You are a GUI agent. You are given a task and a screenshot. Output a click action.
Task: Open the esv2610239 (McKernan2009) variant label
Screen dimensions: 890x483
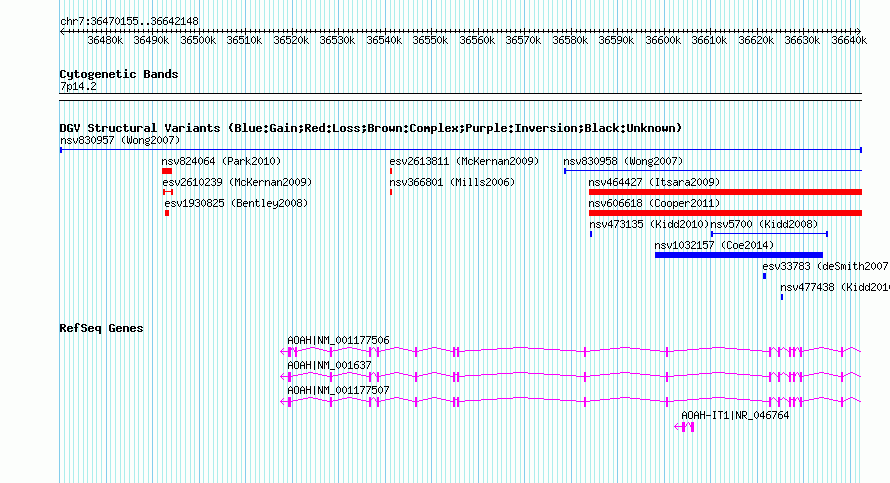point(237,182)
